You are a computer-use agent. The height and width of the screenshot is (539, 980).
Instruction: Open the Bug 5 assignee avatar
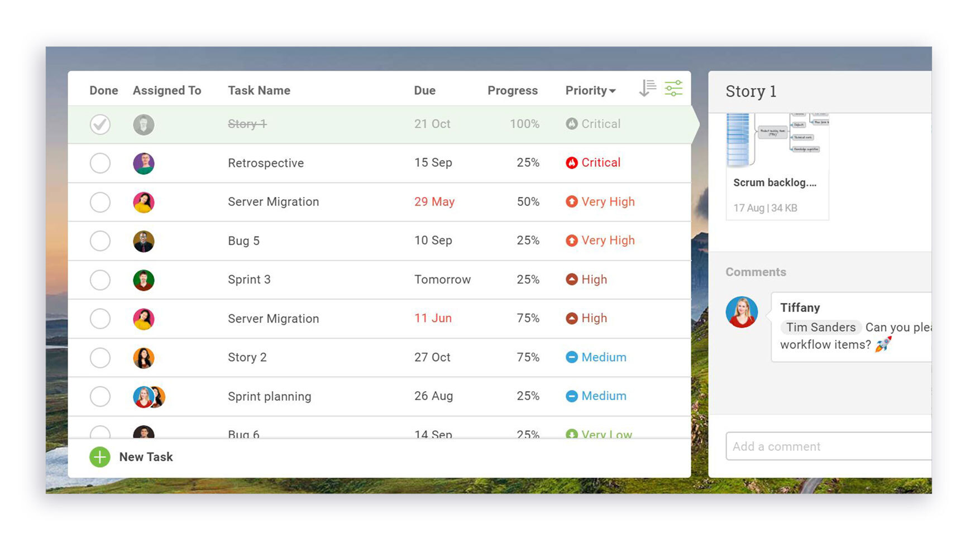144,242
